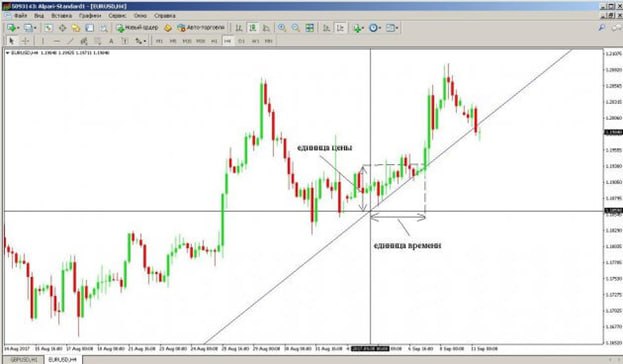Open the Strategy Tester icon
623x364 pixels.
pyautogui.click(x=103, y=28)
